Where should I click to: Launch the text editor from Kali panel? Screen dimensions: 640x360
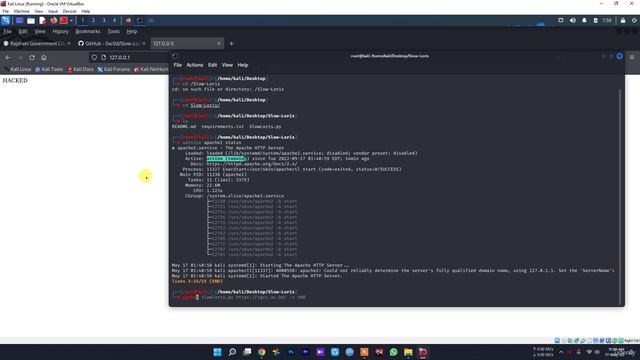[42, 20]
